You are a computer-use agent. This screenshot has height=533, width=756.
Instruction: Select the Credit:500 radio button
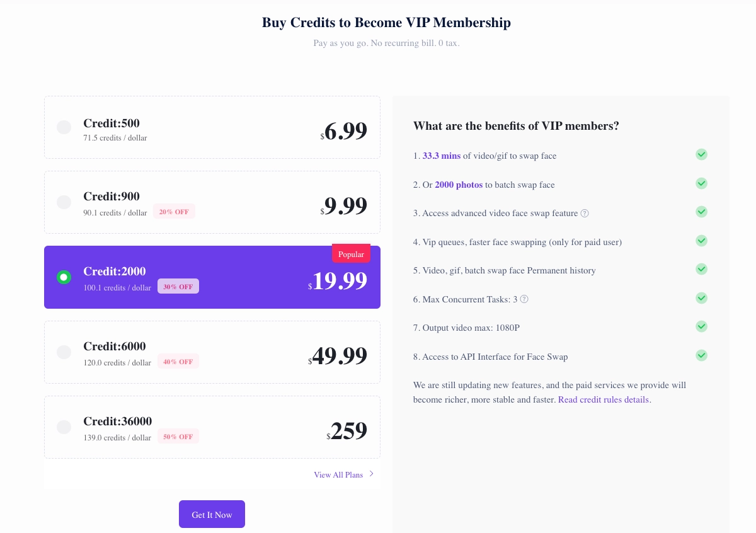64,127
